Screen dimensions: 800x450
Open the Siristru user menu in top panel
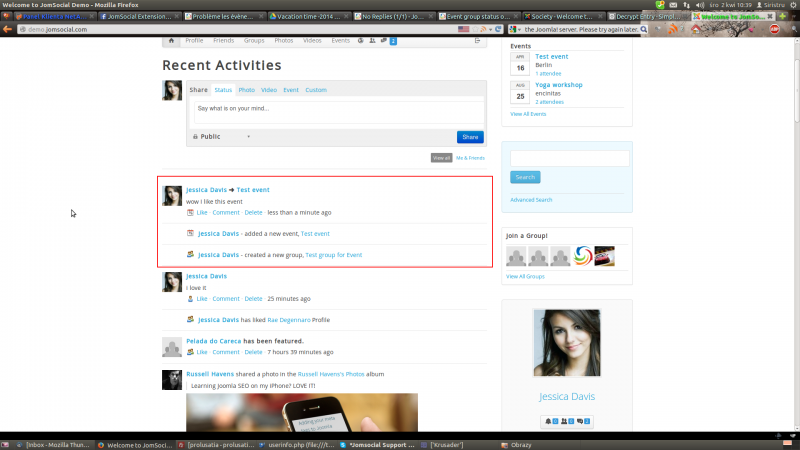pyautogui.click(x=770, y=5)
